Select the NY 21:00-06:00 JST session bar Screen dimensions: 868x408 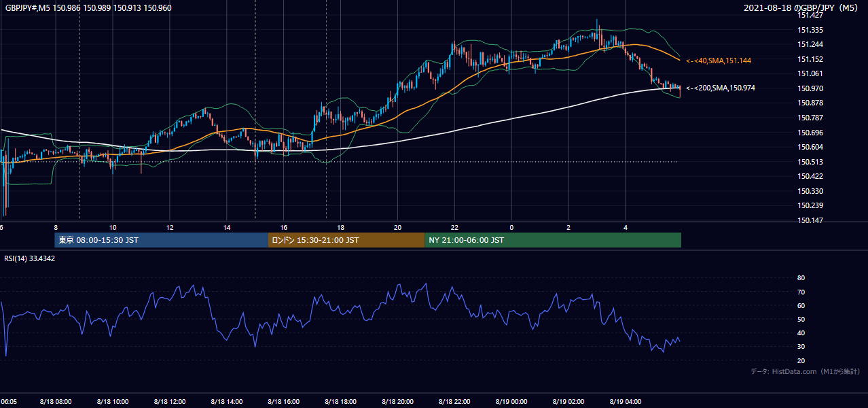click(x=553, y=240)
